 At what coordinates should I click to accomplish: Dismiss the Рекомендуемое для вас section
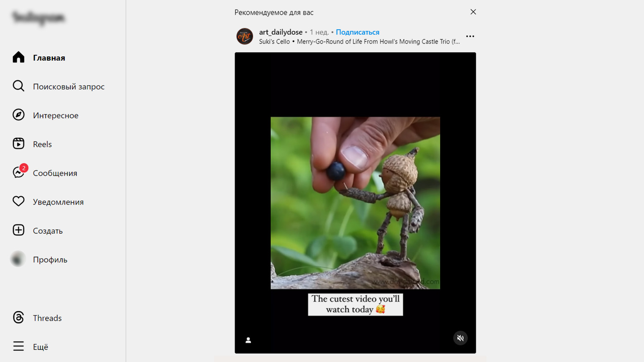(473, 12)
